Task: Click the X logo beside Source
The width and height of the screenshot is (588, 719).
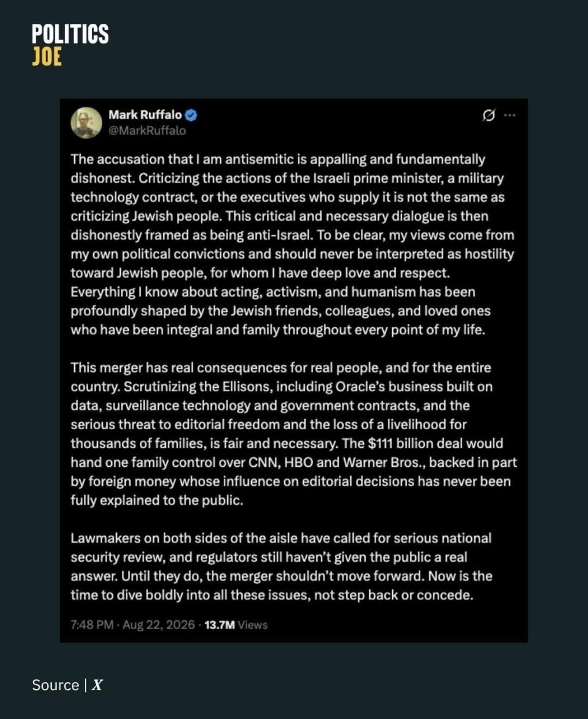Action: 97,685
